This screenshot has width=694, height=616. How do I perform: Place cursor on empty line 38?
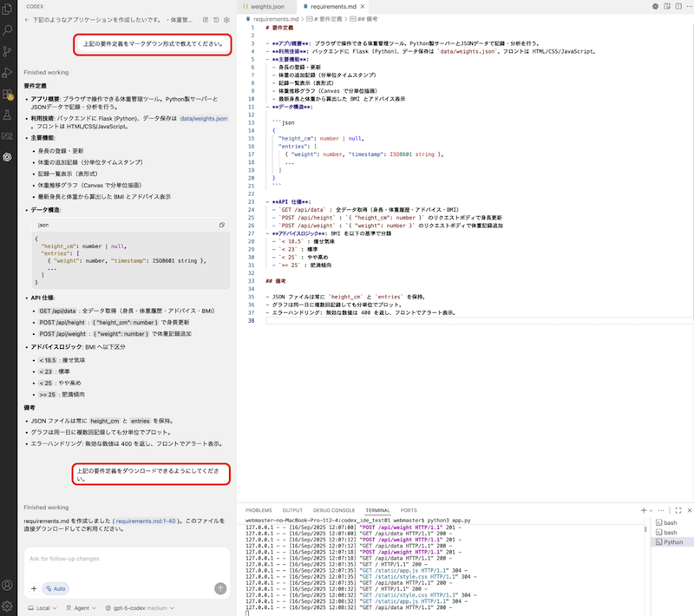[478, 320]
